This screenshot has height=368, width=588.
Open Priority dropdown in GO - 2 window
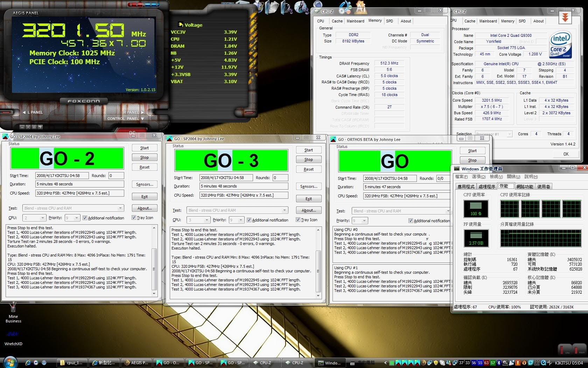coord(72,218)
